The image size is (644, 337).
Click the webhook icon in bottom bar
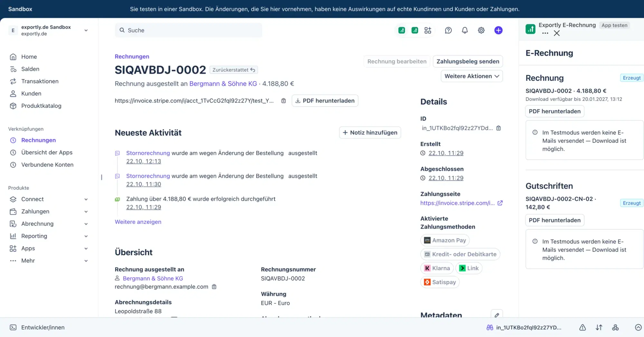click(615, 327)
